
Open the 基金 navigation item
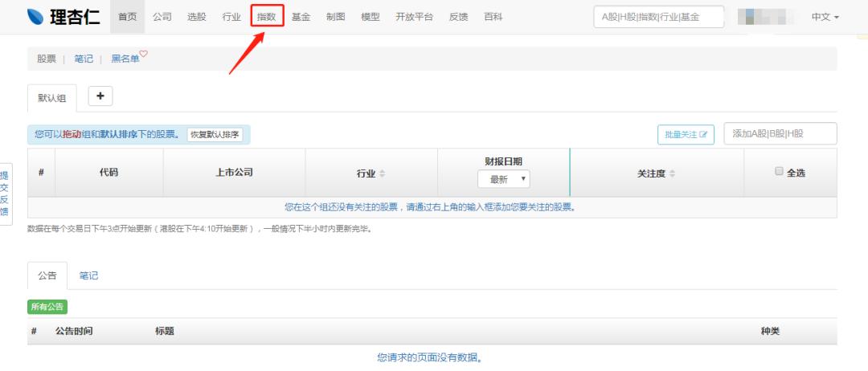tap(301, 17)
